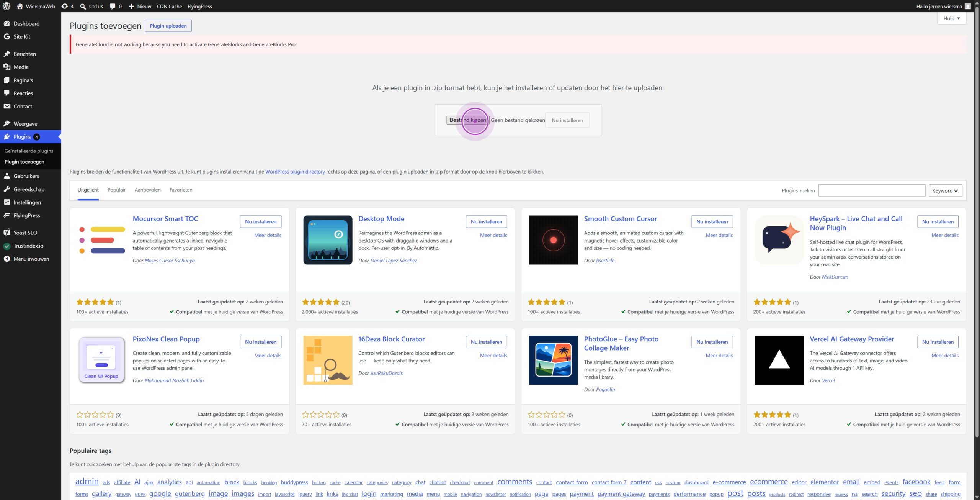Click the Site Kit Google icon

click(7, 36)
